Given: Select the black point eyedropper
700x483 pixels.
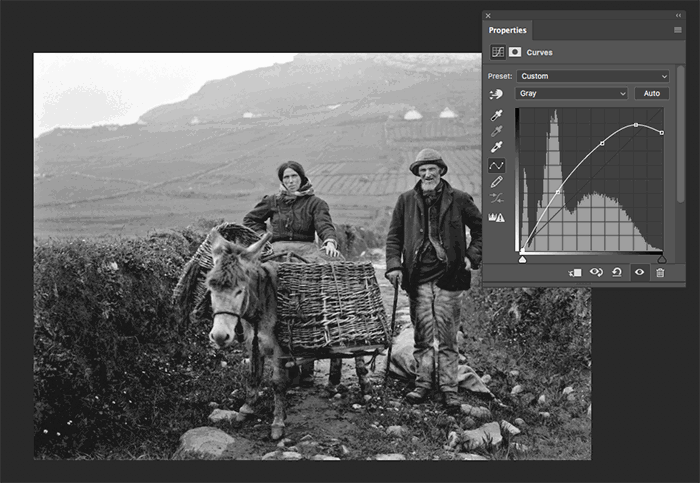Looking at the screenshot, I should pos(496,116).
